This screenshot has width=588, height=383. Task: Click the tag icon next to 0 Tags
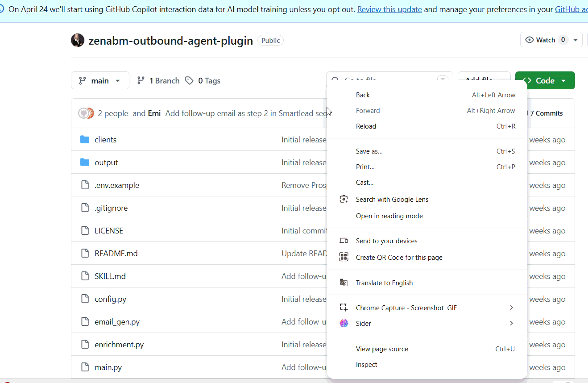point(190,81)
